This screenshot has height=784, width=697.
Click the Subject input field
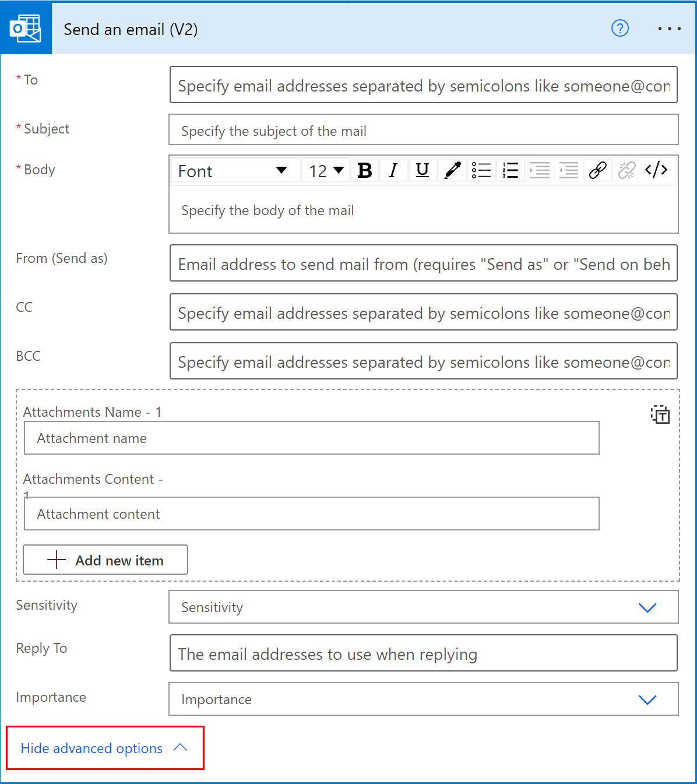tap(424, 130)
